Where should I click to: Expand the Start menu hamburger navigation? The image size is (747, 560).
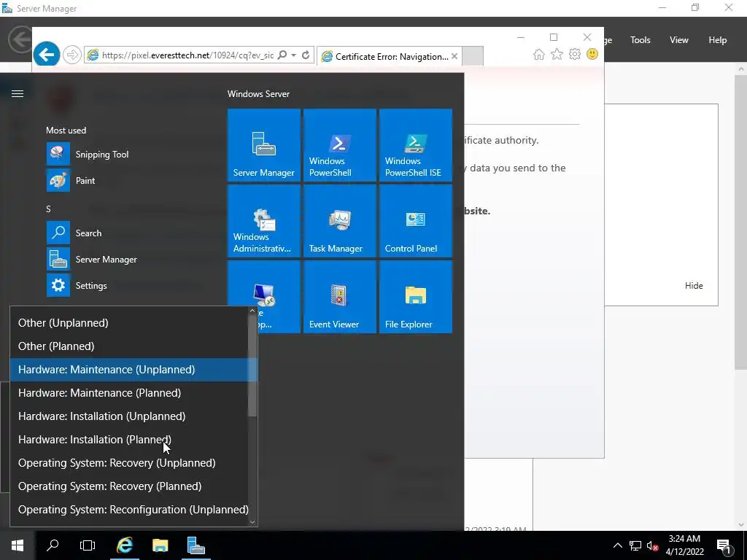(18, 94)
